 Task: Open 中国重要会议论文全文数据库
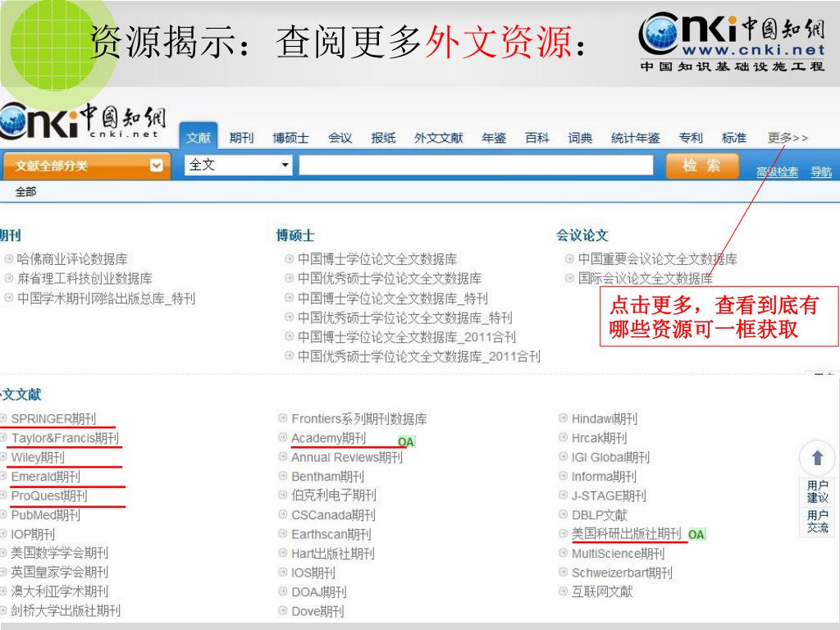point(658,259)
